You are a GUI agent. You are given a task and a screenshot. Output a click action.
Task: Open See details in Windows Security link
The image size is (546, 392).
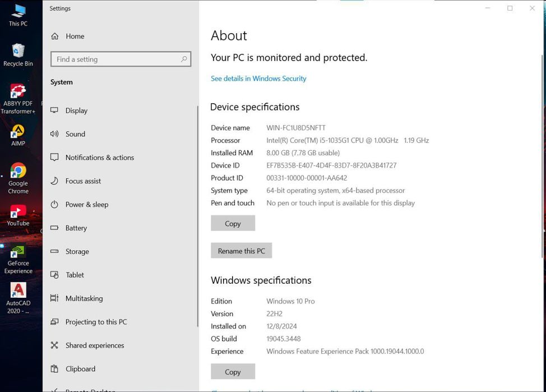pos(258,79)
